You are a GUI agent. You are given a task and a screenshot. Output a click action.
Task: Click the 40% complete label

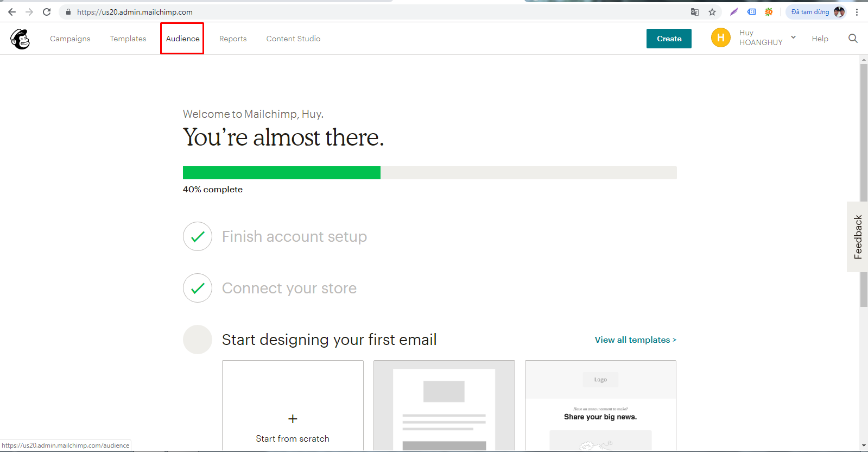[x=213, y=190]
